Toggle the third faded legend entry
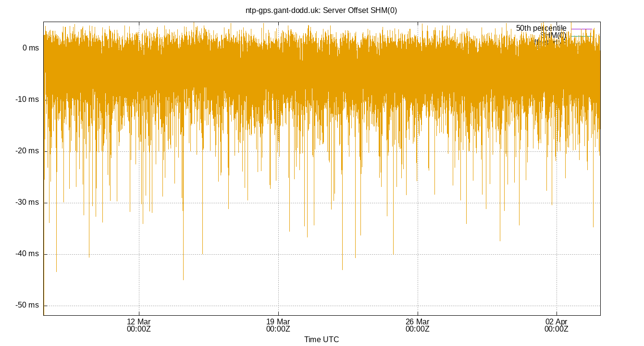This screenshot has width=644, height=346. click(548, 41)
